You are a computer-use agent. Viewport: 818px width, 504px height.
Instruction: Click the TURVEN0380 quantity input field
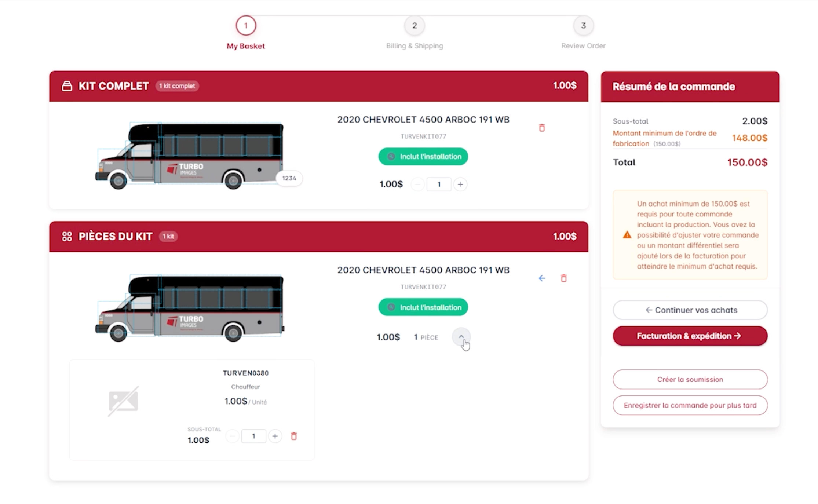coord(253,436)
